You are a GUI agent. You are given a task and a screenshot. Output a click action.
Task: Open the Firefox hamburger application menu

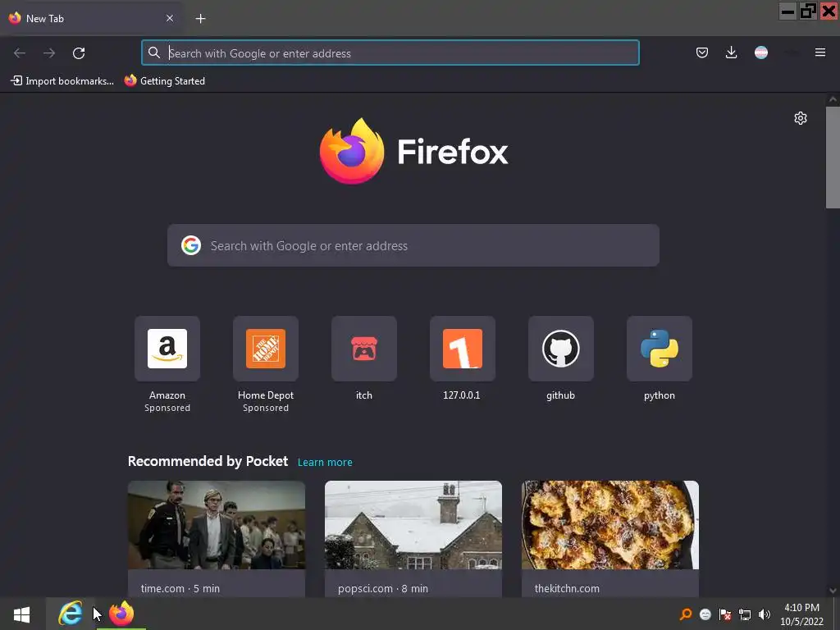820,52
